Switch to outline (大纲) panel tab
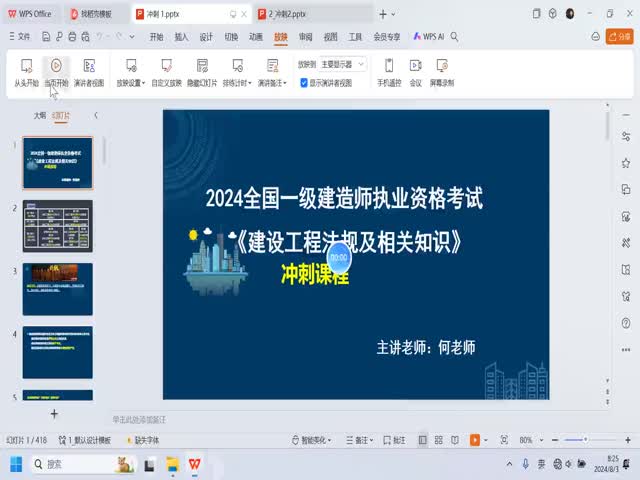Viewport: 640px width, 480px height. [40, 116]
